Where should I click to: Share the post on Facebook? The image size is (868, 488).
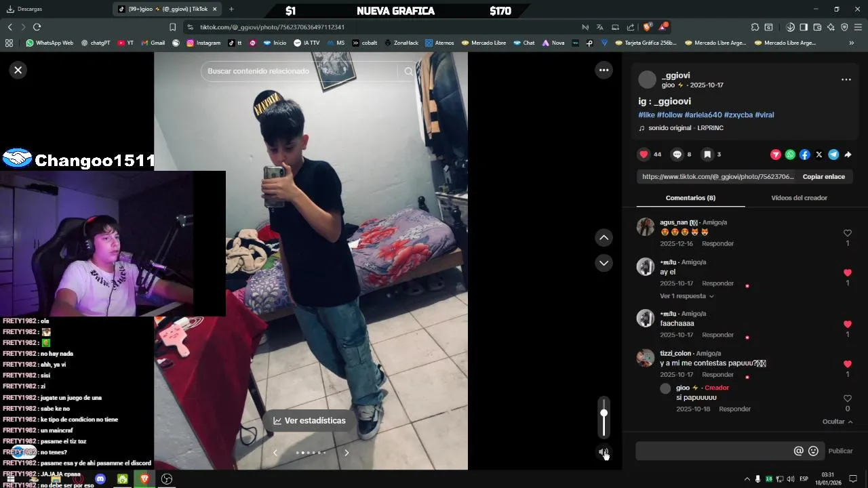[804, 155]
